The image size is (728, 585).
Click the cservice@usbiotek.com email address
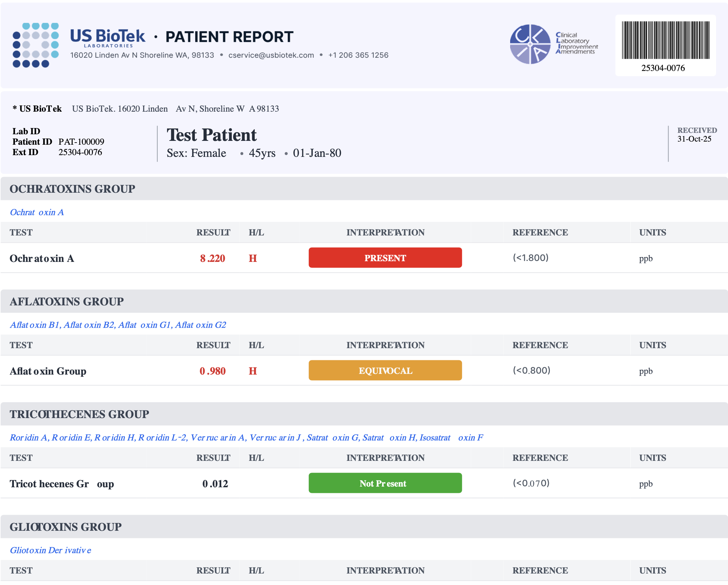(271, 55)
